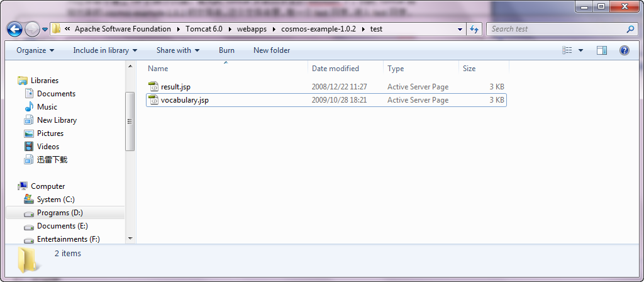
Task: Go back with the Back arrow button
Action: 15,29
